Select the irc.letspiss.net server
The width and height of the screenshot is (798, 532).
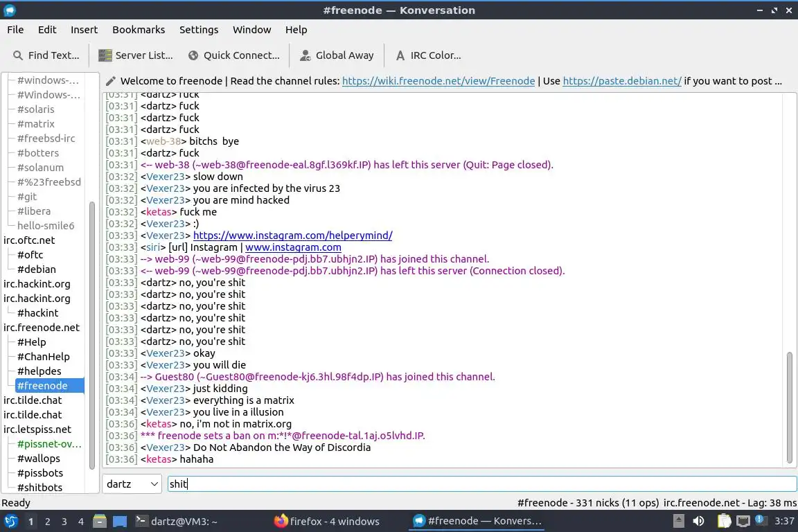[x=37, y=429]
